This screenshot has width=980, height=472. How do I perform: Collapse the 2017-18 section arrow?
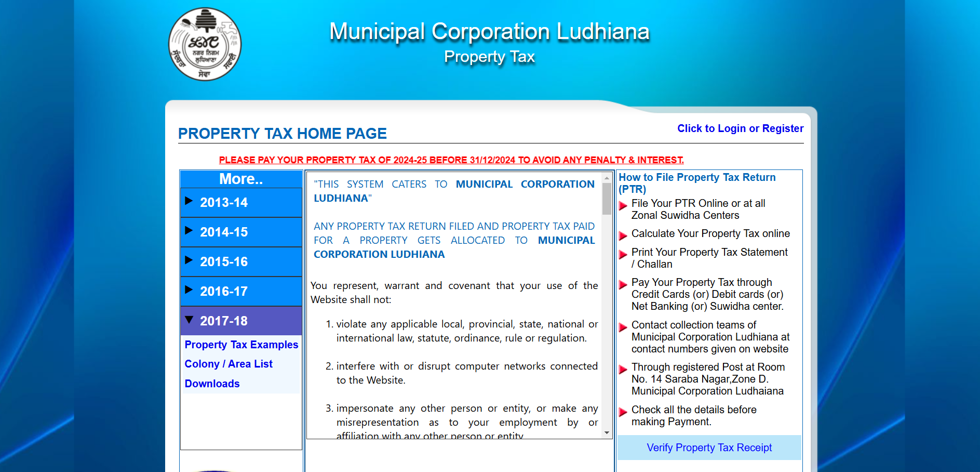coord(189,320)
